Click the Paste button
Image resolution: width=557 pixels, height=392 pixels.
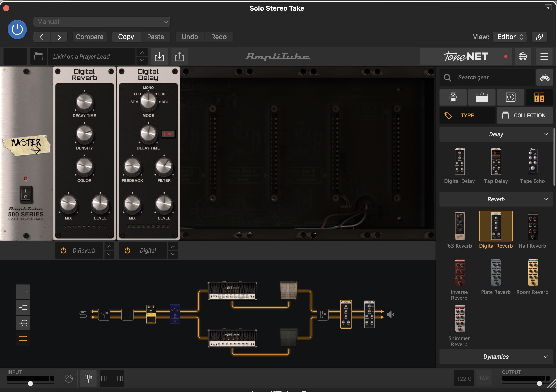[155, 37]
